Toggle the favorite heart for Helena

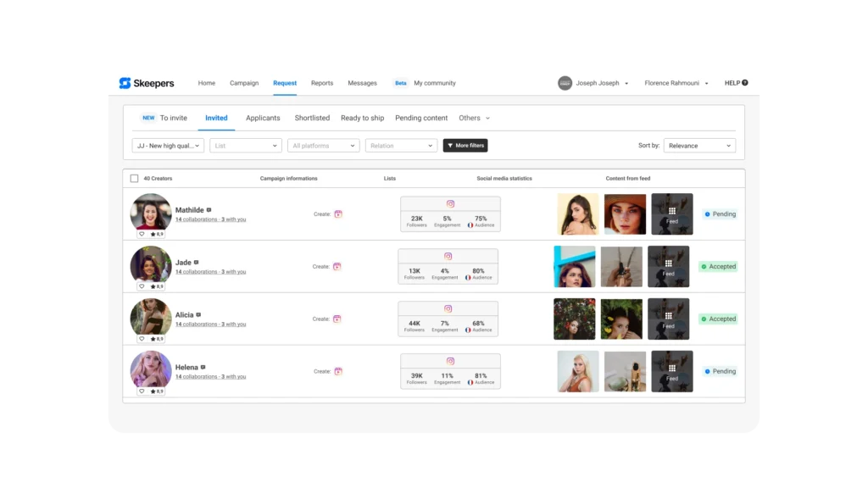[x=142, y=391]
